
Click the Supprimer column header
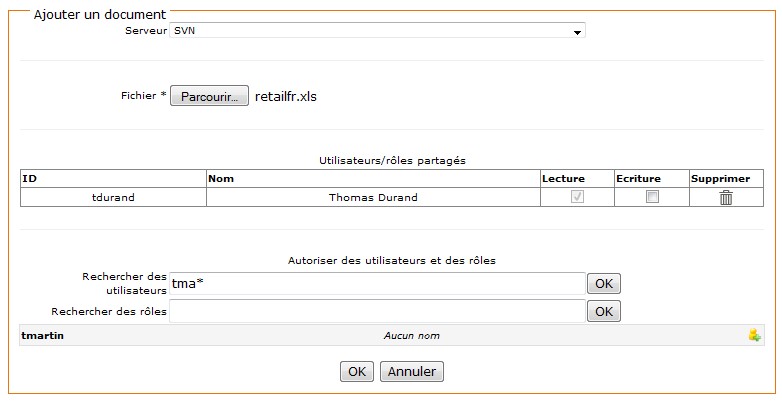pos(720,179)
